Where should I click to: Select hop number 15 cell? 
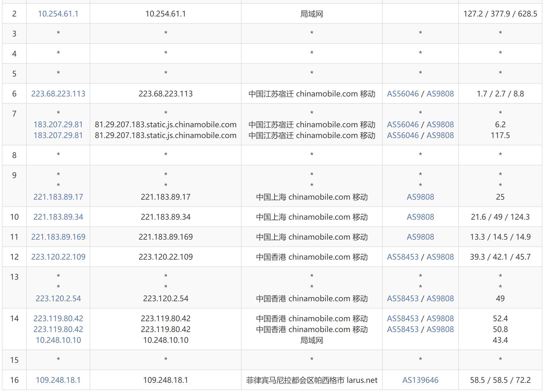tap(14, 360)
